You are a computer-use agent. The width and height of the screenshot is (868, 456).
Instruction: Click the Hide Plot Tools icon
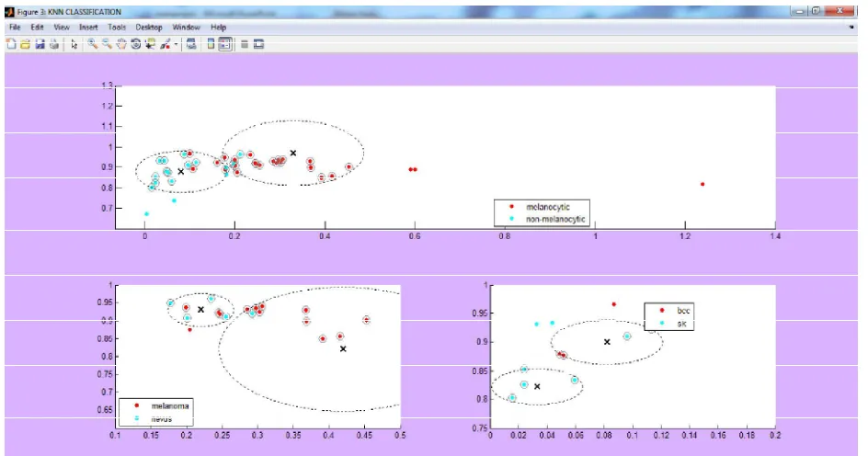click(245, 45)
